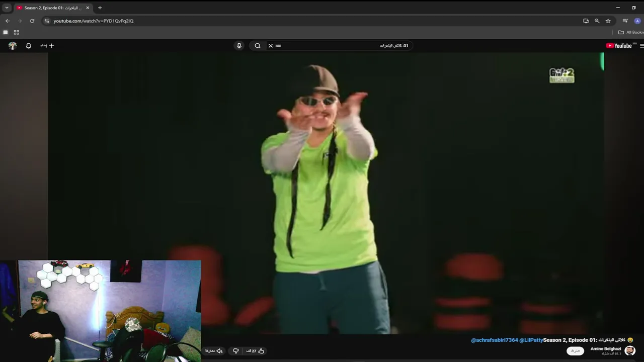The width and height of the screenshot is (644, 362).
Task: Click the youtube.com address bar URL
Action: point(94,21)
